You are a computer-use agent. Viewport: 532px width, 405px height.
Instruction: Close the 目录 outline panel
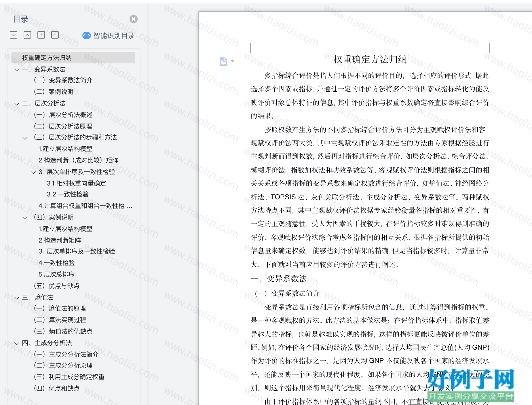(133, 19)
